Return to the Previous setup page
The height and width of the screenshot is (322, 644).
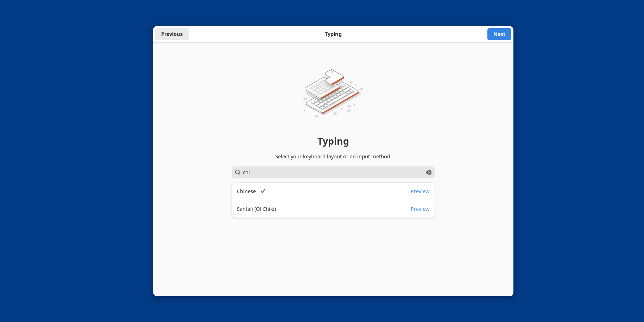pyautogui.click(x=172, y=34)
